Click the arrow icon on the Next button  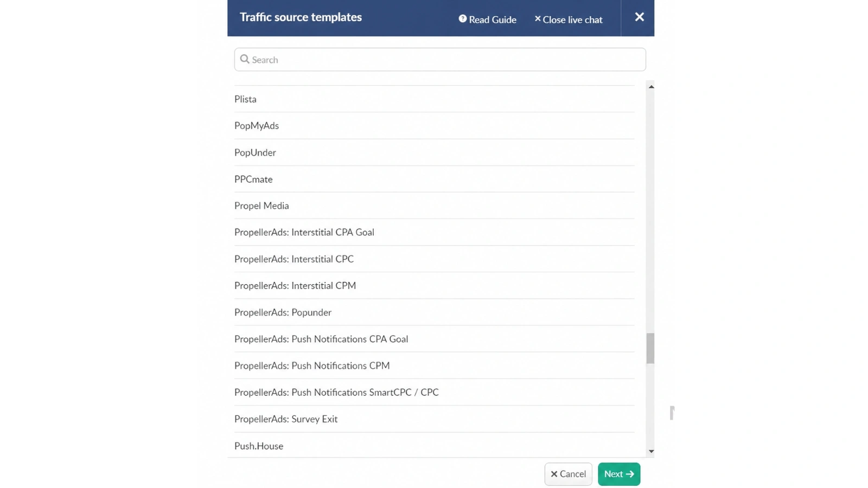pyautogui.click(x=630, y=473)
